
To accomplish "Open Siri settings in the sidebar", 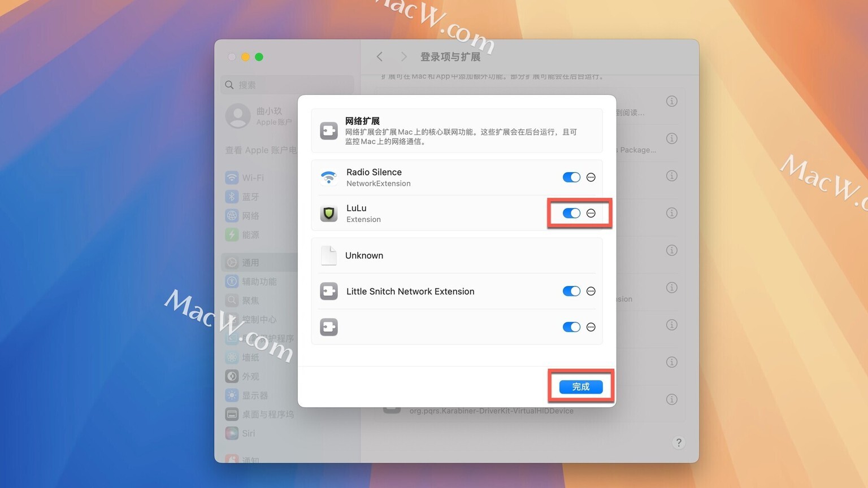I will tap(259, 433).
